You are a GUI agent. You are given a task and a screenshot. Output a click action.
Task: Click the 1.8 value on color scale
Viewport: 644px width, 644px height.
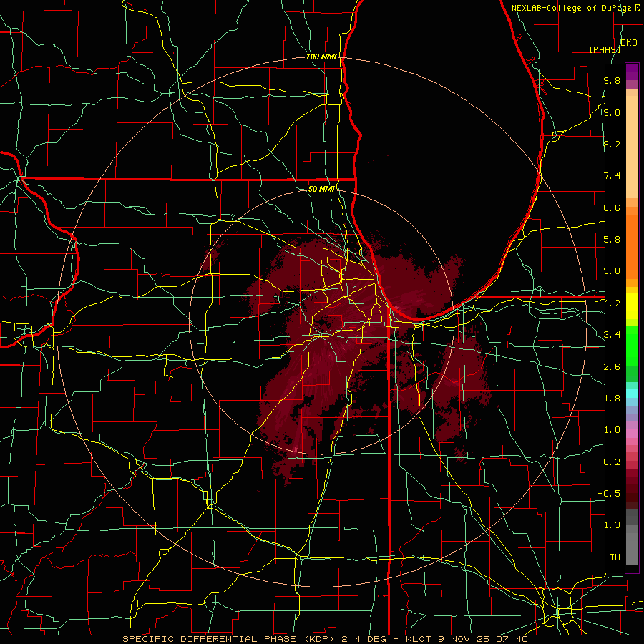pos(612,399)
